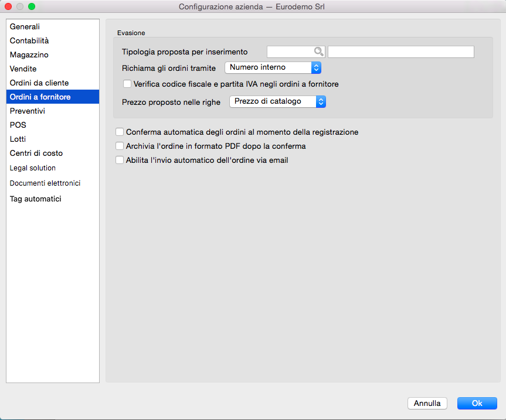The image size is (506, 420).
Task: Open the Contabilità section
Action: [29, 41]
